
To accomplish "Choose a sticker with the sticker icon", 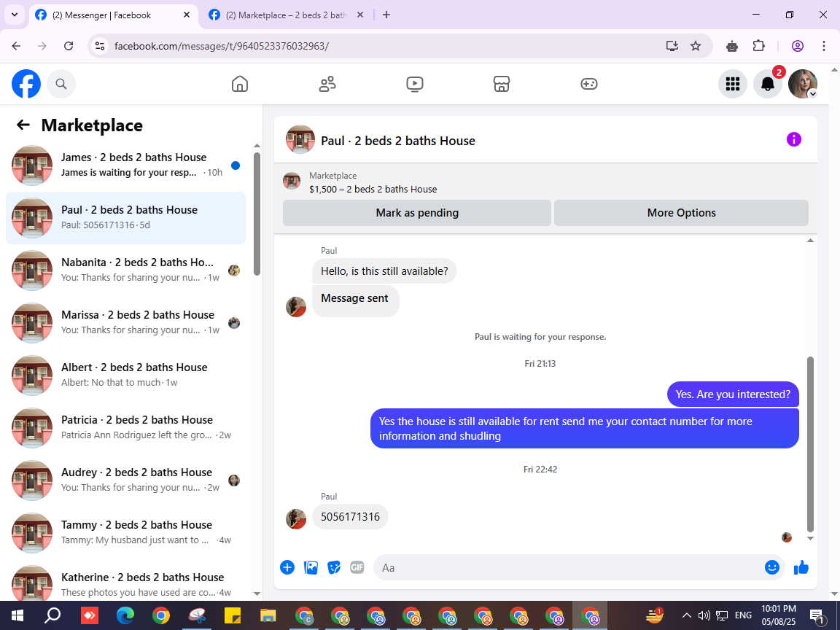I will [334, 567].
